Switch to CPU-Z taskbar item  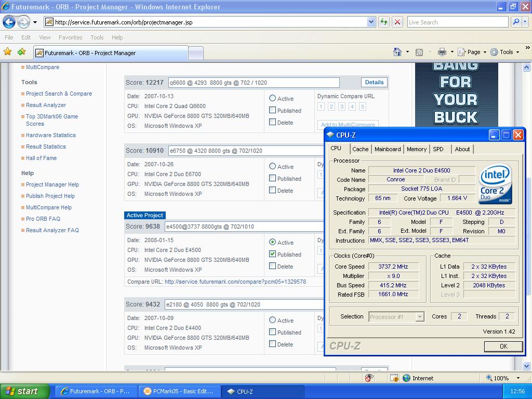(x=262, y=391)
